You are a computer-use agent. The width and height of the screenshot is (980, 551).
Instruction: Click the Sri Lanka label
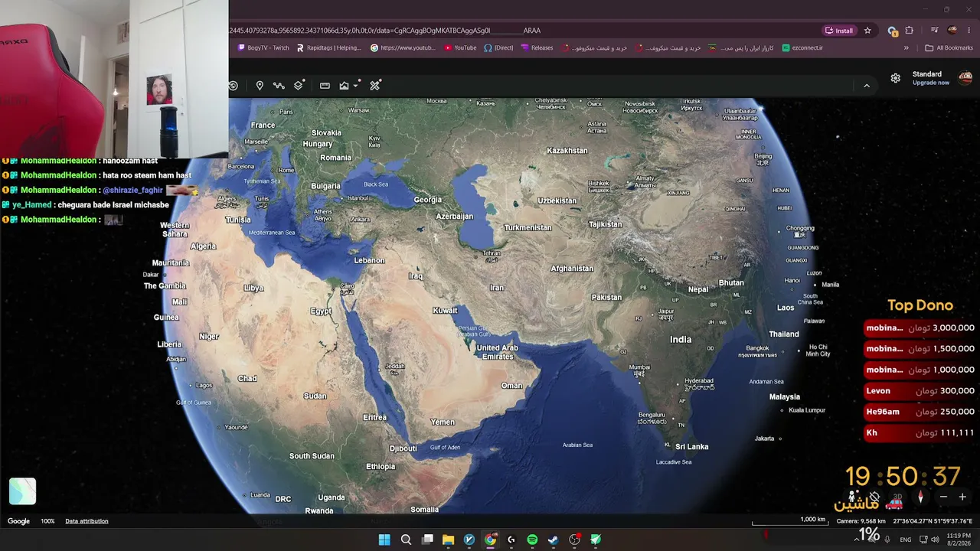click(x=692, y=447)
